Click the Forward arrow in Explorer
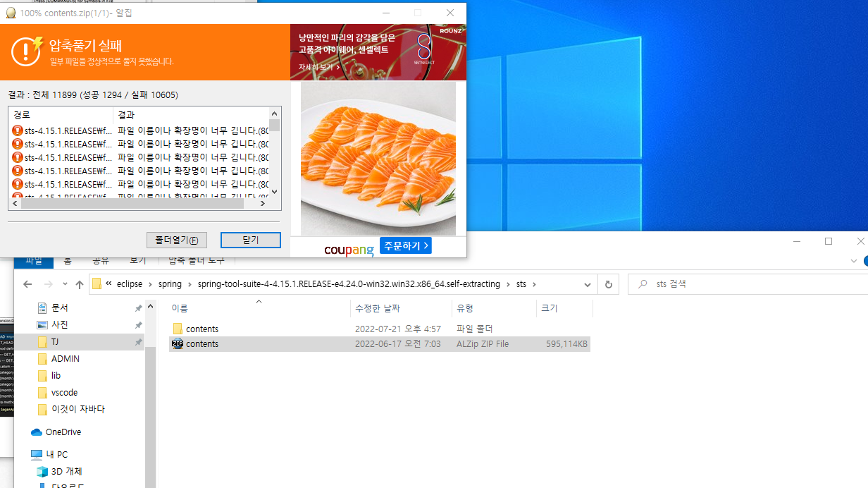868x488 pixels. coord(48,284)
